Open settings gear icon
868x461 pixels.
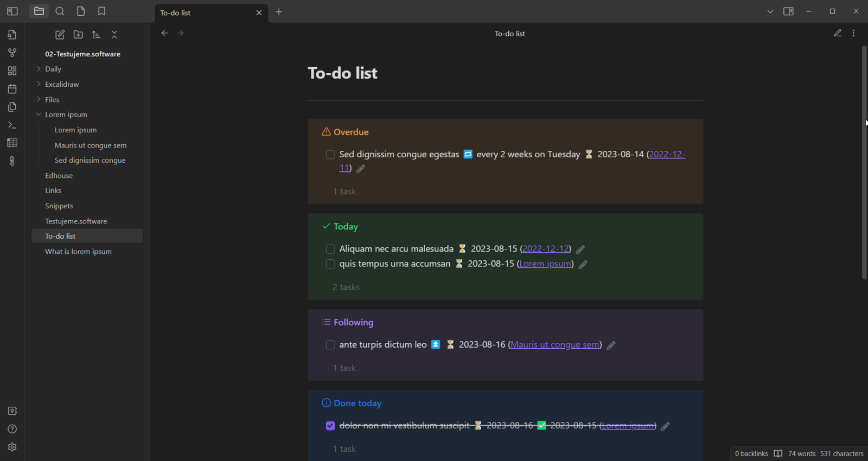[x=12, y=447]
